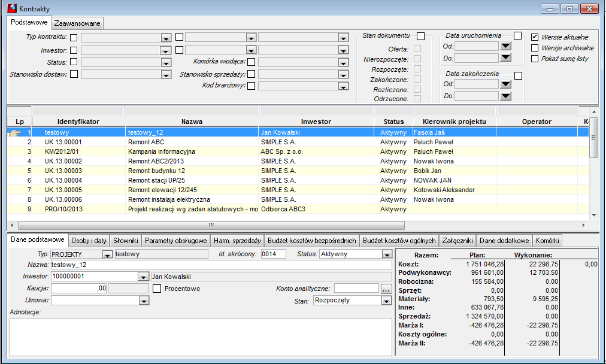Click the list scroll-down arrow
Image resolution: width=606 pixels, height=364 pixels.
click(x=594, y=216)
